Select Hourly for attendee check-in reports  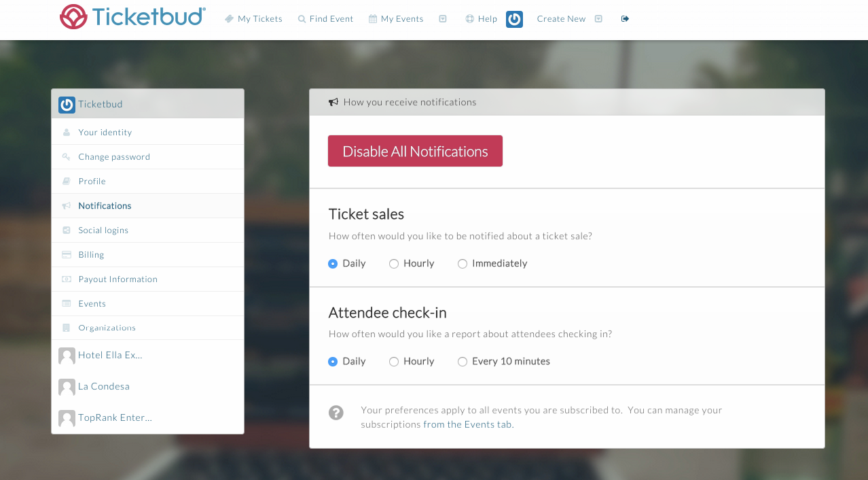[394, 362]
